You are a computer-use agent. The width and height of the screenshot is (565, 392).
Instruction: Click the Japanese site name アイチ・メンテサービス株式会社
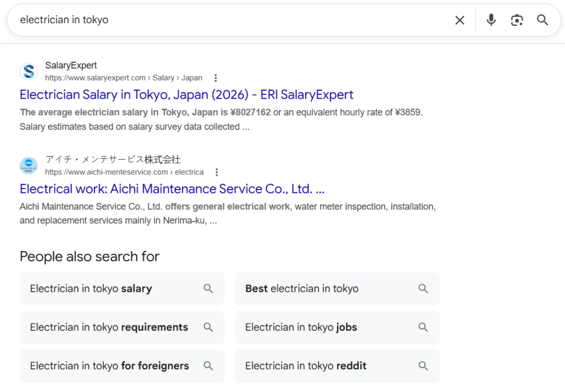(113, 159)
